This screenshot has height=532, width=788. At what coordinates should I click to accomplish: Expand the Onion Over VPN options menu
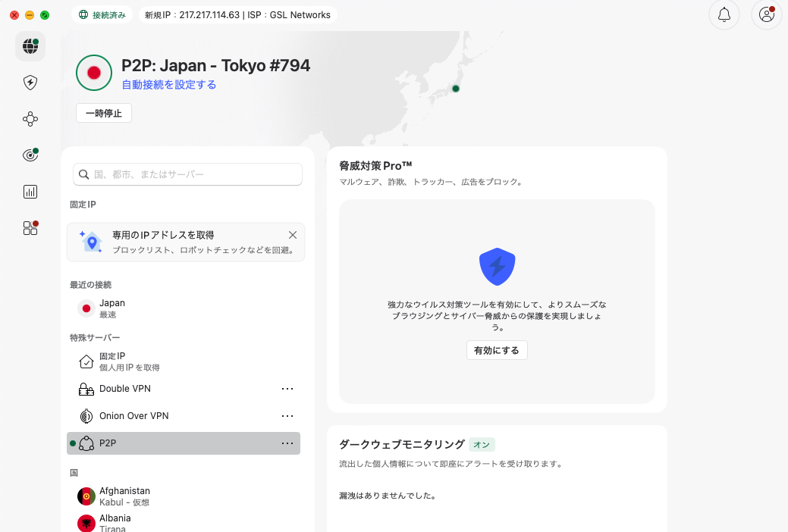pos(287,416)
